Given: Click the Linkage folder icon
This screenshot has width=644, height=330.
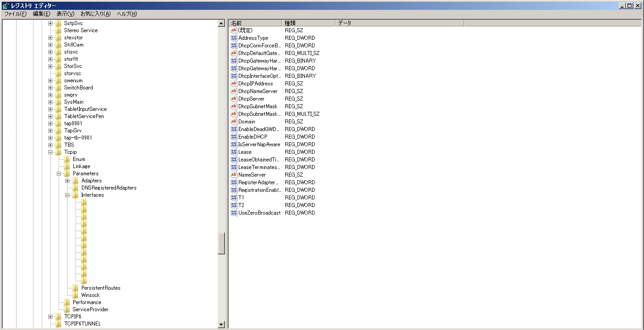Looking at the screenshot, I should pyautogui.click(x=67, y=166).
